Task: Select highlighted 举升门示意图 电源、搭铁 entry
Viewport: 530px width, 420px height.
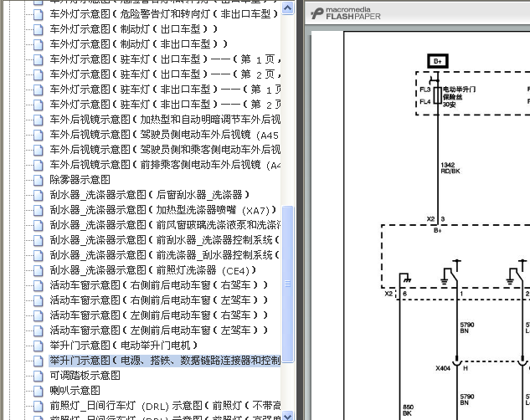Action: [165, 361]
